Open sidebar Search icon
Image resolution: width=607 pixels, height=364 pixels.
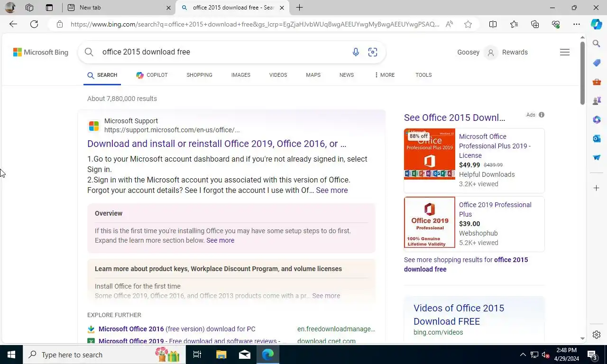pyautogui.click(x=597, y=44)
